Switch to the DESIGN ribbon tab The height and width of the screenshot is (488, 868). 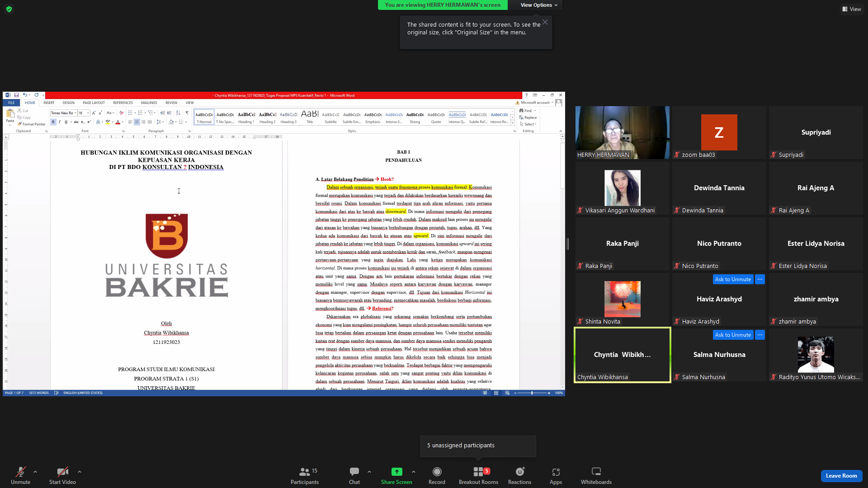coord(68,103)
